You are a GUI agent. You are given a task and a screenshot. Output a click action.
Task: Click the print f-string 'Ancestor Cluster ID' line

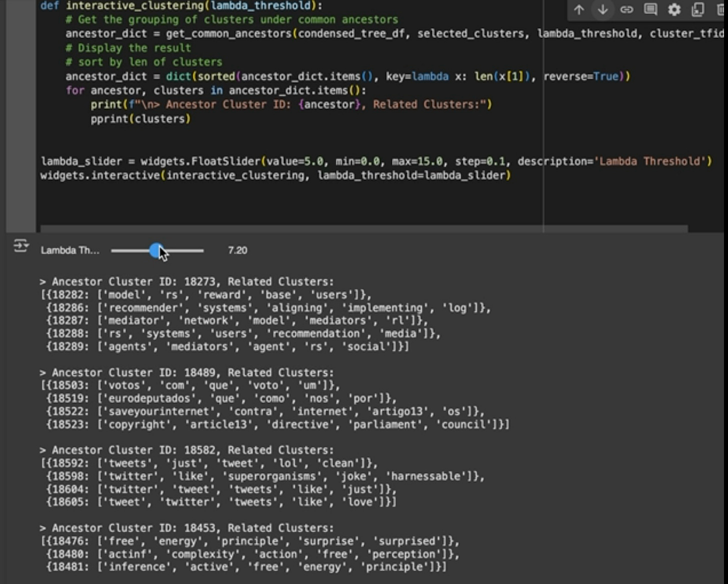coord(291,104)
